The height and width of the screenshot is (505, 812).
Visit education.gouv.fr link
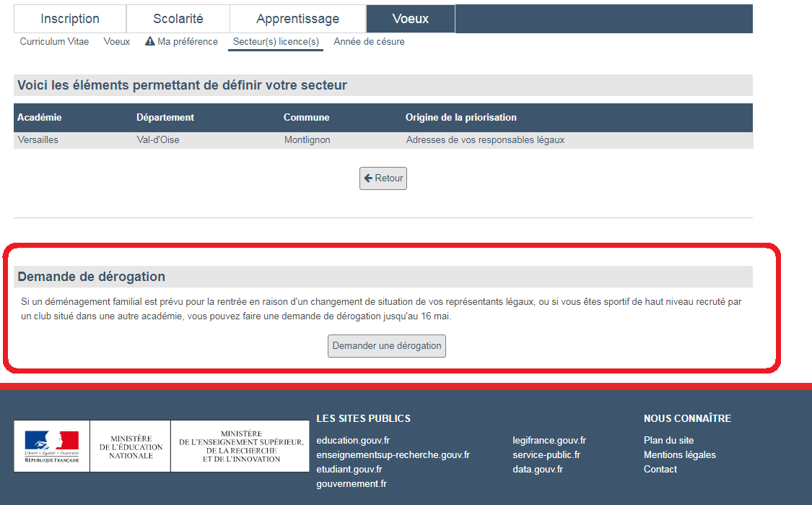pos(353,441)
